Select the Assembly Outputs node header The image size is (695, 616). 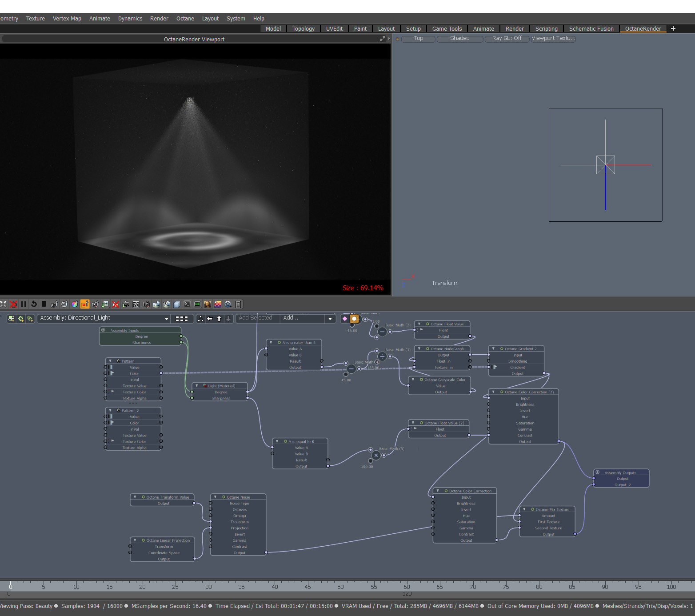pos(621,472)
